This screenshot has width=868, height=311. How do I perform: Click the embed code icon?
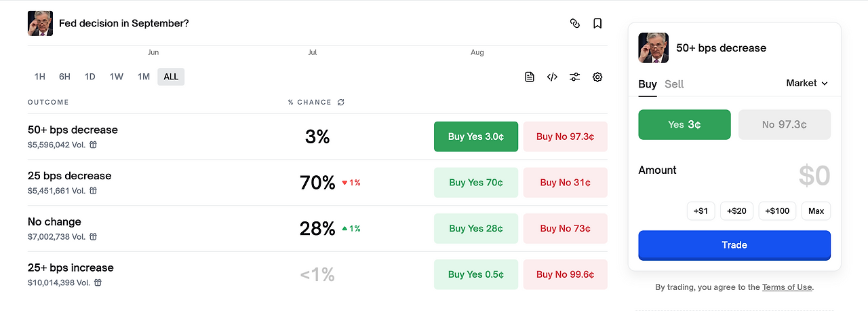coord(552,77)
